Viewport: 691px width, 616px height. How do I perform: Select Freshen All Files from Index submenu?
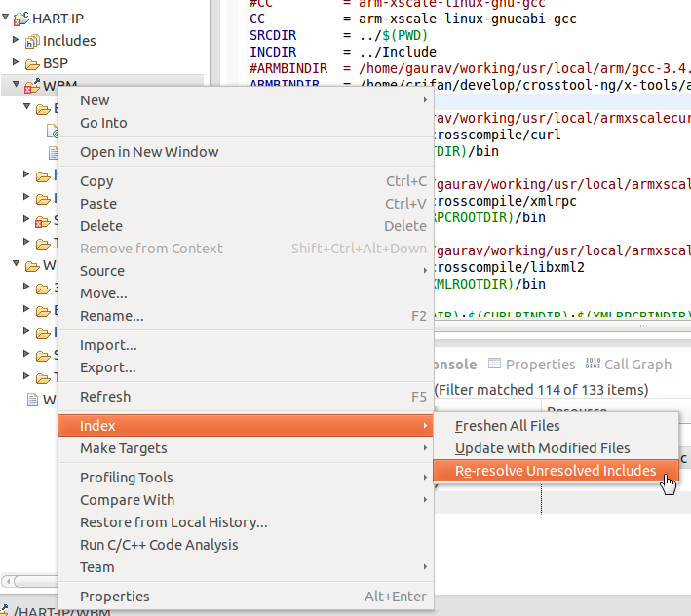pyautogui.click(x=507, y=426)
